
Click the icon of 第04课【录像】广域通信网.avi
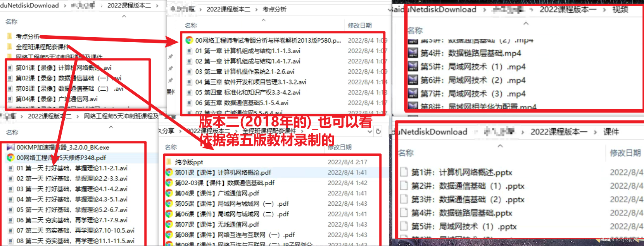coord(10,99)
